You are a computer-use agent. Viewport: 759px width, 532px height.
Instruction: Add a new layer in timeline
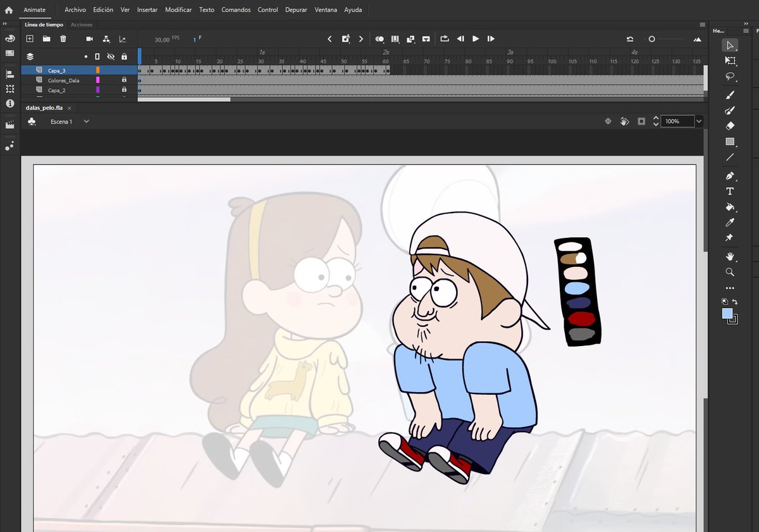[x=30, y=39]
